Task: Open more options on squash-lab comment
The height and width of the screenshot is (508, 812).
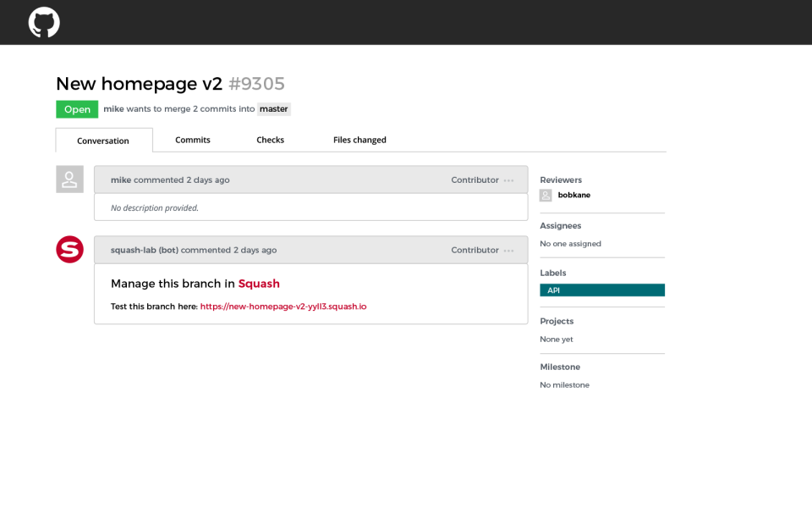Action: point(508,251)
